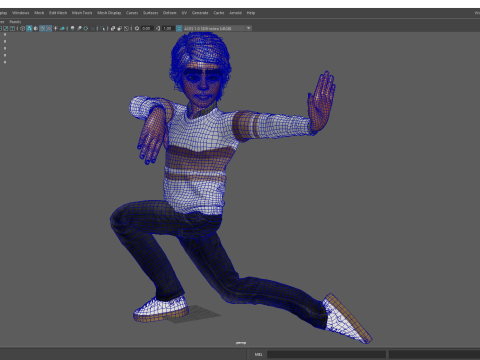Toggle the View Transform icon
The image size is (480, 360).
coord(179,28)
